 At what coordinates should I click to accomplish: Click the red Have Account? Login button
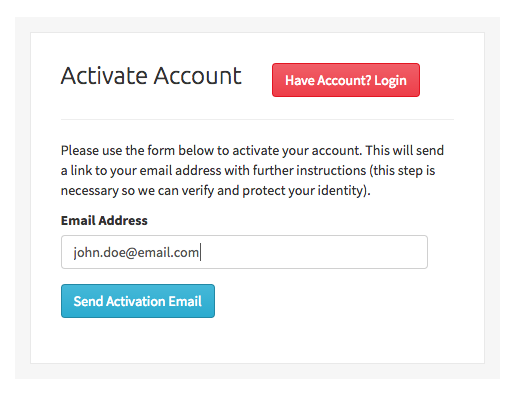[346, 80]
